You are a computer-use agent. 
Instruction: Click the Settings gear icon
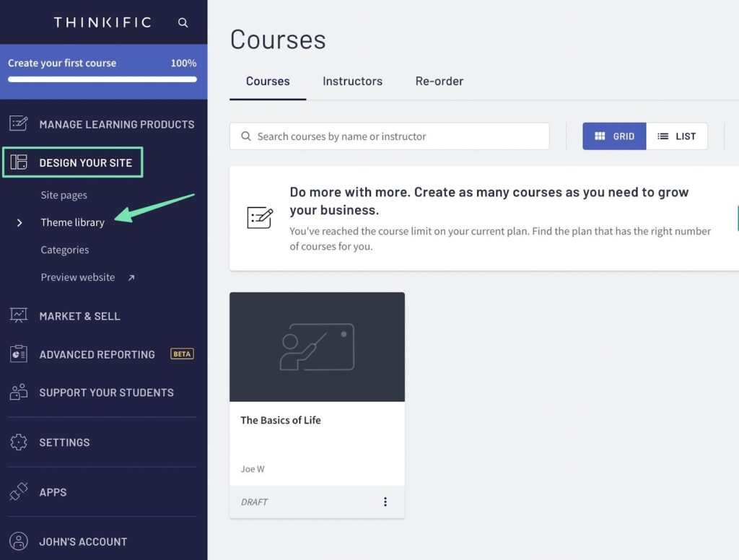[x=19, y=442]
